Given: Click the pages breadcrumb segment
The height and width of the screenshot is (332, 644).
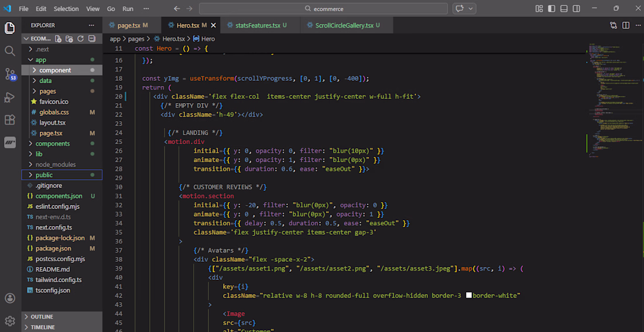Looking at the screenshot, I should click(x=136, y=39).
